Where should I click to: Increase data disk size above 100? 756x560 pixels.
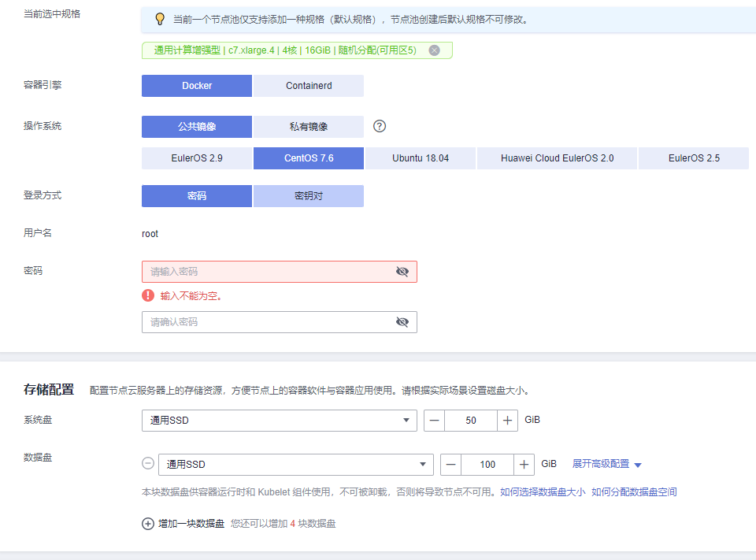click(x=524, y=465)
